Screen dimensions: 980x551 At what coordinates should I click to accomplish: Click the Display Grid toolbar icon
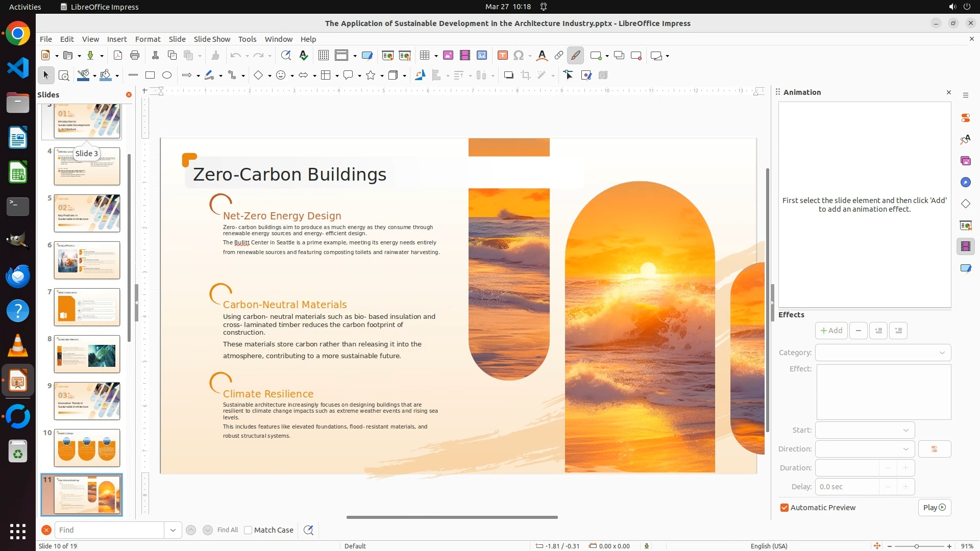(x=323, y=56)
